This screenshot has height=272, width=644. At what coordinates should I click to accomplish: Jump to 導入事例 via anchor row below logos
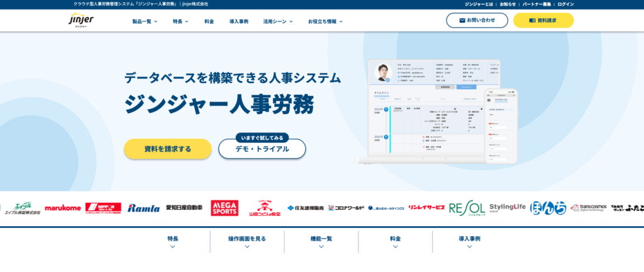[x=469, y=242]
